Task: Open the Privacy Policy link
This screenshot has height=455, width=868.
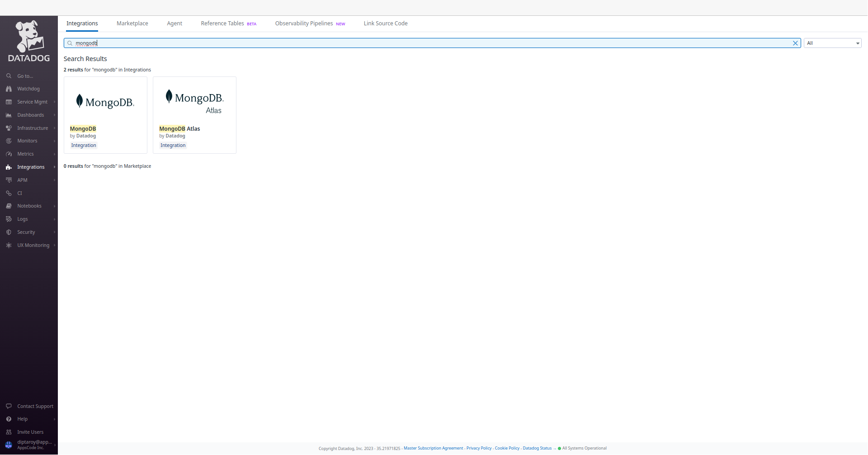Action: (478, 448)
